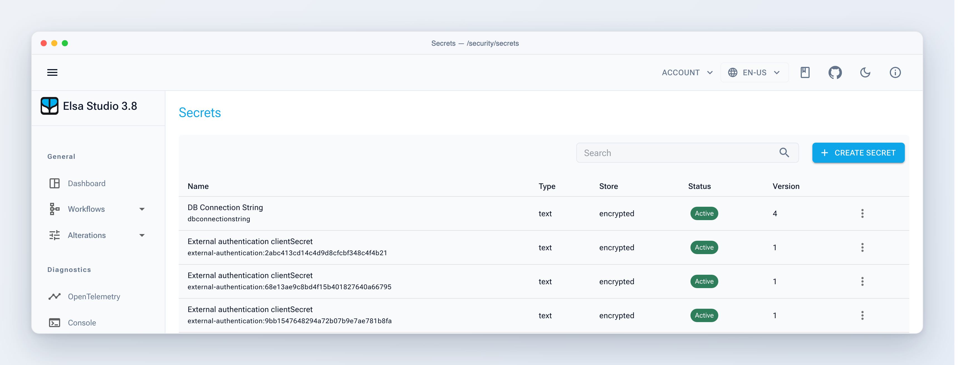The width and height of the screenshot is (980, 365).
Task: Click the secret ID ending 4f4b21
Action: tap(287, 253)
